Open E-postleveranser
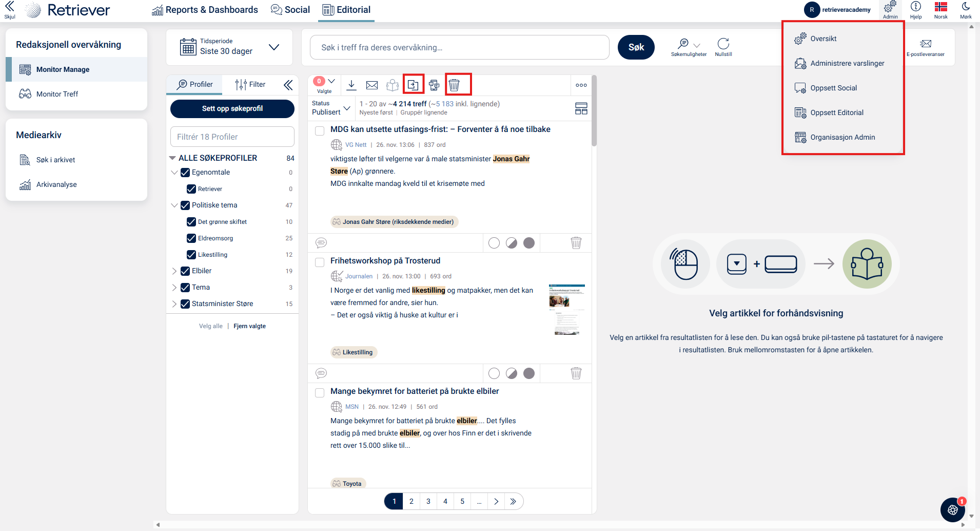The image size is (980, 531). (926, 47)
